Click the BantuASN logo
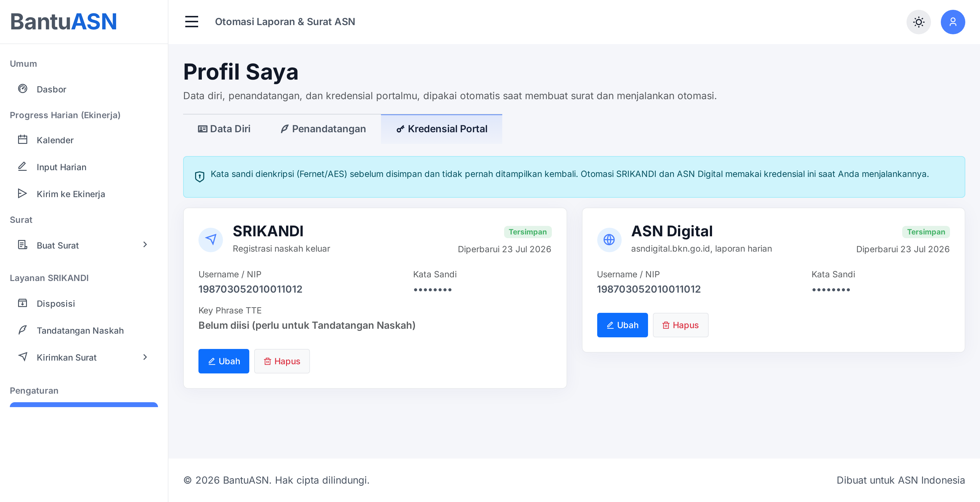 [x=63, y=21]
